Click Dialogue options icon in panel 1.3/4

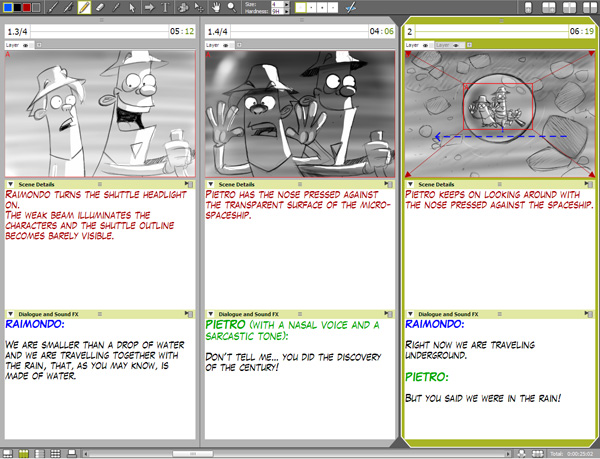point(189,314)
